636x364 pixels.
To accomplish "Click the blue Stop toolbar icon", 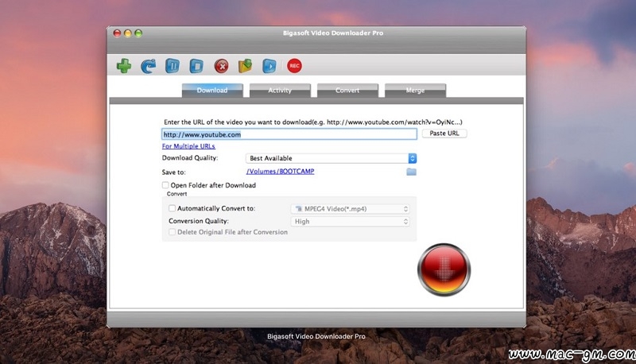I will point(196,66).
